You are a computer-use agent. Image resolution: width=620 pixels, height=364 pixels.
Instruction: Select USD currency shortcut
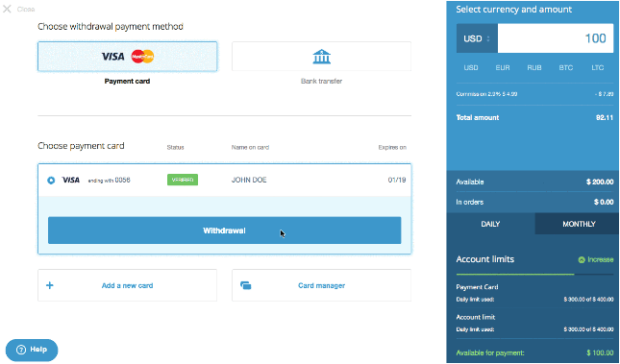point(471,67)
